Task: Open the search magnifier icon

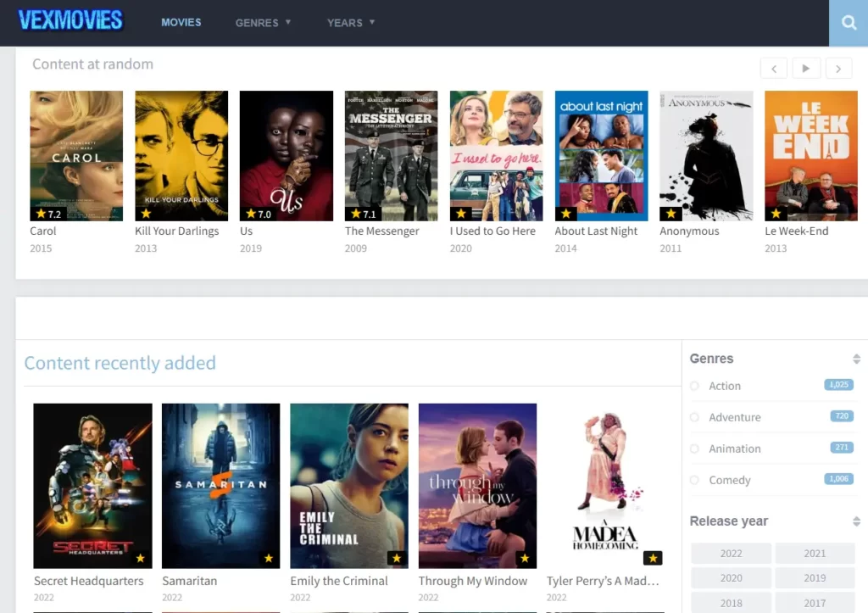Action: click(848, 23)
